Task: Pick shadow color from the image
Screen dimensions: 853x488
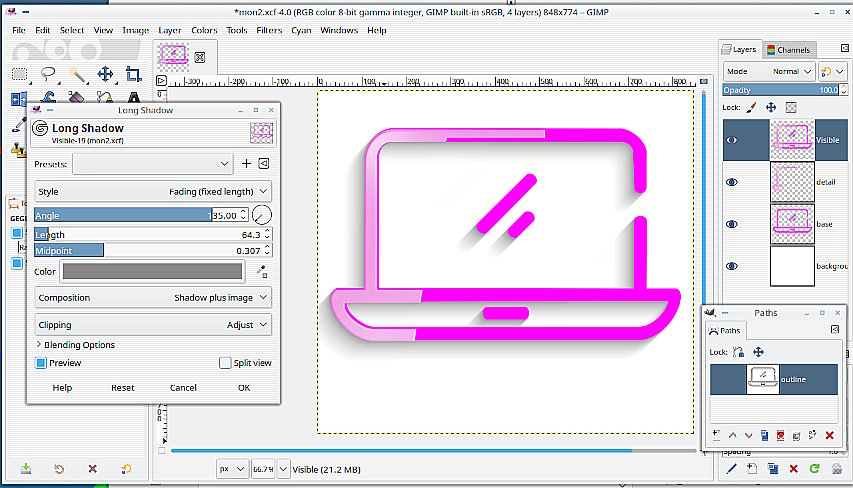Action: 262,271
